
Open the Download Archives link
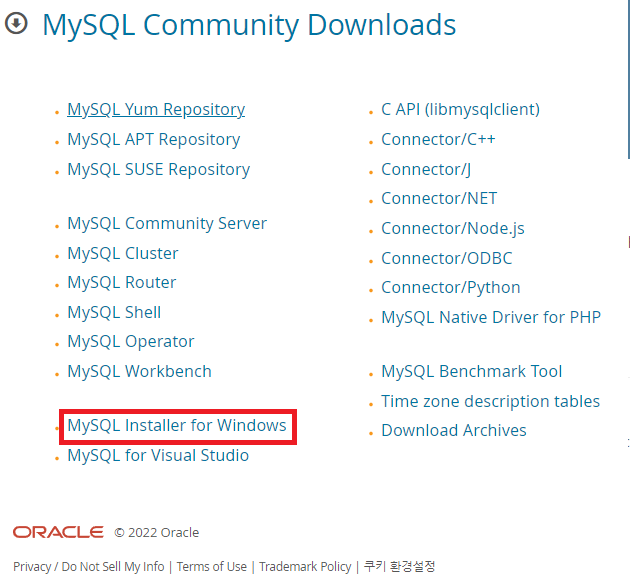pyautogui.click(x=454, y=430)
